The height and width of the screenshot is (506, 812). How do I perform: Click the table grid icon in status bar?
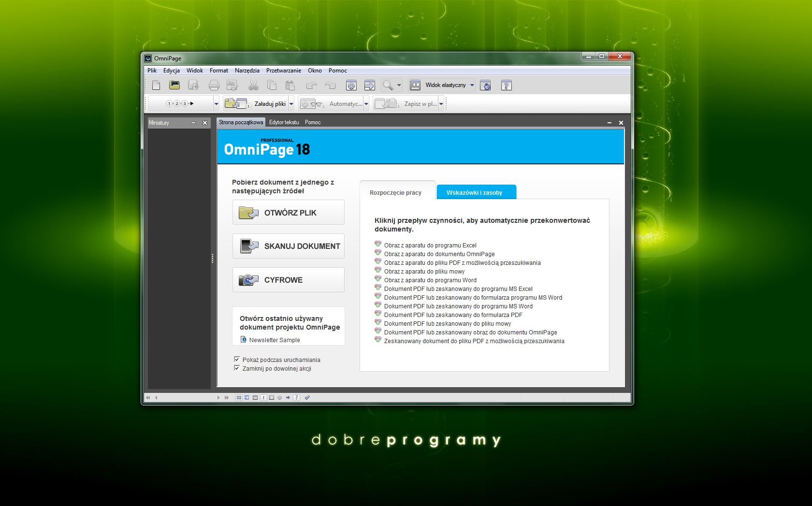coord(272,398)
